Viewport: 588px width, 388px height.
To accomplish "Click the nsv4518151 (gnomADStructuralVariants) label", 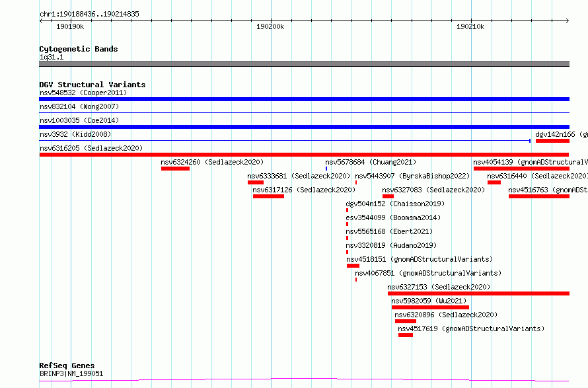I will coord(420,259).
